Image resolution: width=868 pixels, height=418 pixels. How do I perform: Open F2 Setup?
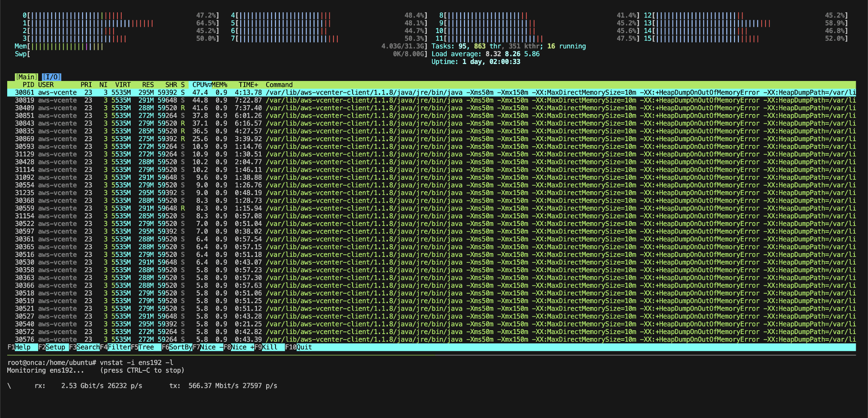coord(53,347)
